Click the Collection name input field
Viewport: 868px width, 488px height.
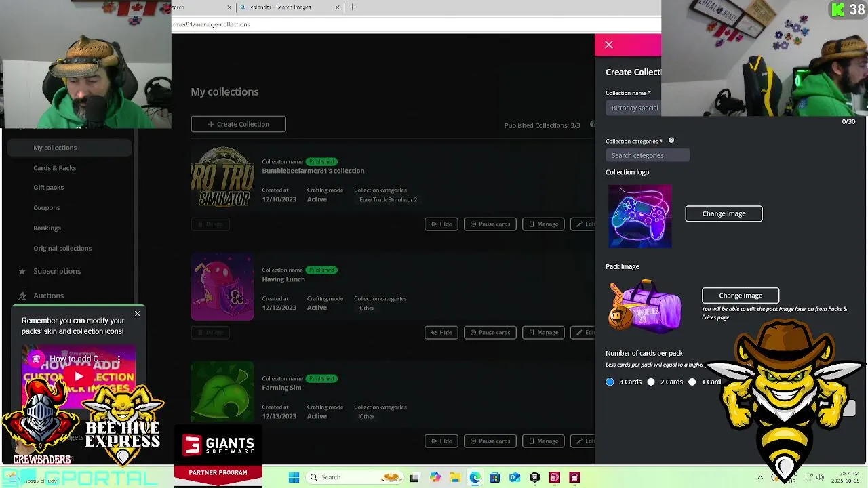634,108
